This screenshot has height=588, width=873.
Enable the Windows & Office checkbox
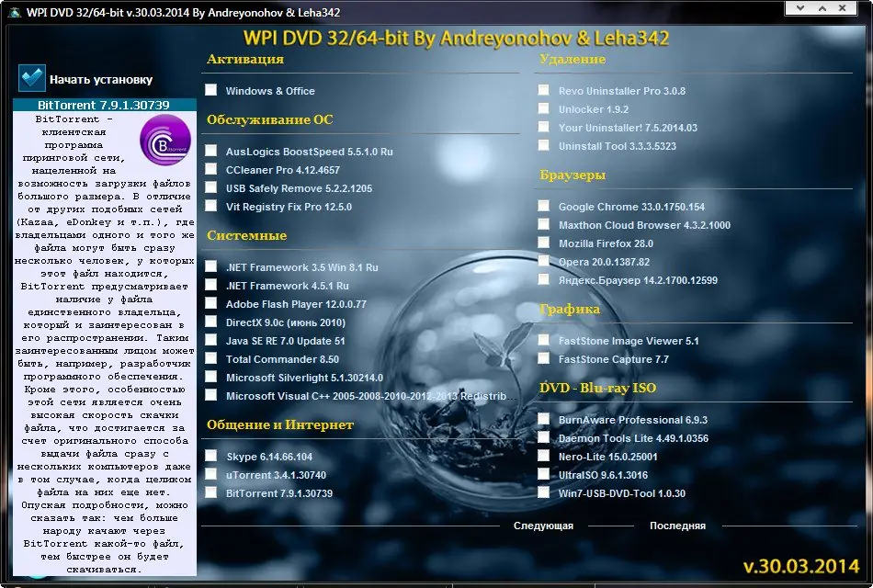pos(211,90)
